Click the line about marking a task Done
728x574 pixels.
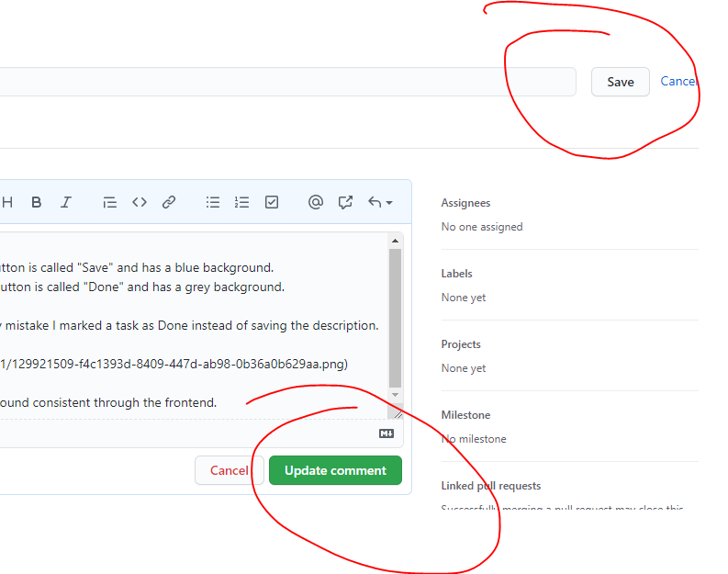click(x=189, y=325)
